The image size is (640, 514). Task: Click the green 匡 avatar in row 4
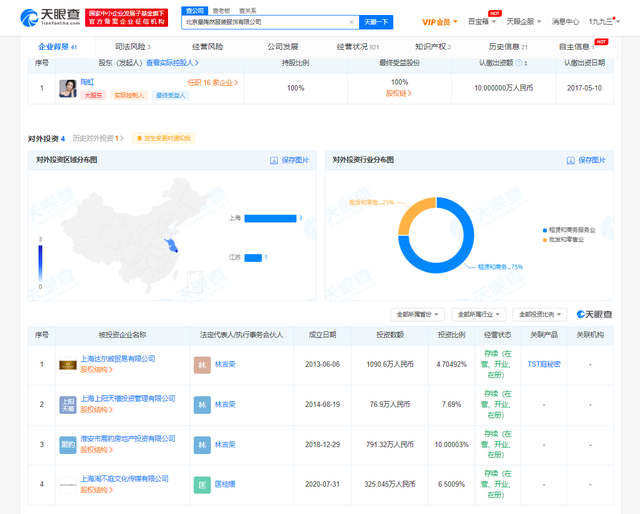[x=202, y=485]
